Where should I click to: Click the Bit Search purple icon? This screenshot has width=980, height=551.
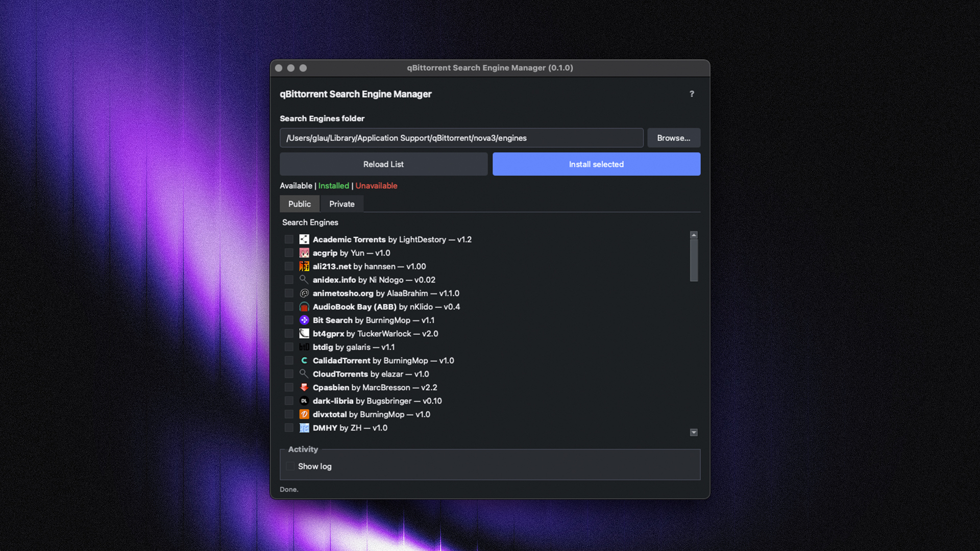click(x=304, y=320)
